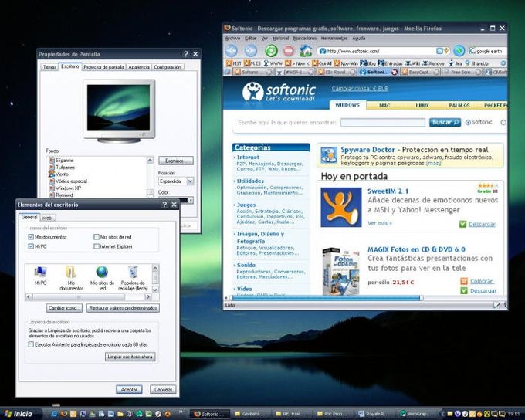The image size is (525, 420).
Task: Enable the Mis sitios de red checkbox
Action: 97,237
